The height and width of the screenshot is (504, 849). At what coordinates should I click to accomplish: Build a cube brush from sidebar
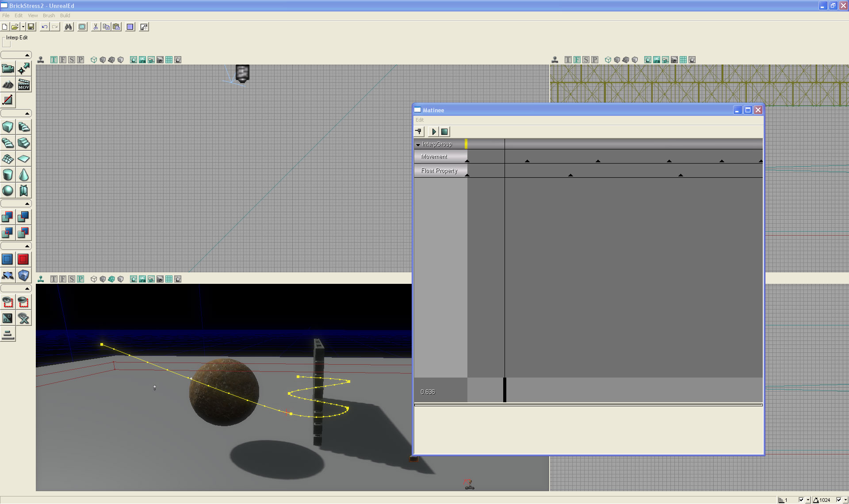8,127
